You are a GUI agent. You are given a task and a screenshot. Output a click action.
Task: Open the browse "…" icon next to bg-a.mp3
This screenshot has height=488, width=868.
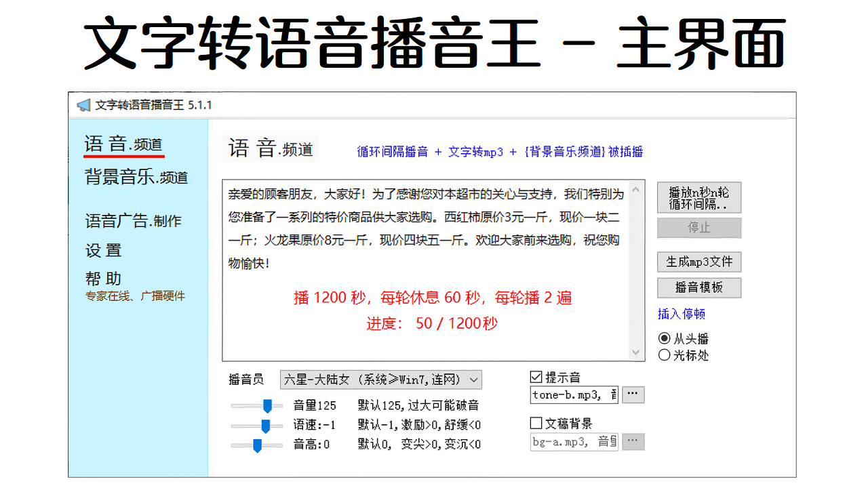[x=633, y=441]
